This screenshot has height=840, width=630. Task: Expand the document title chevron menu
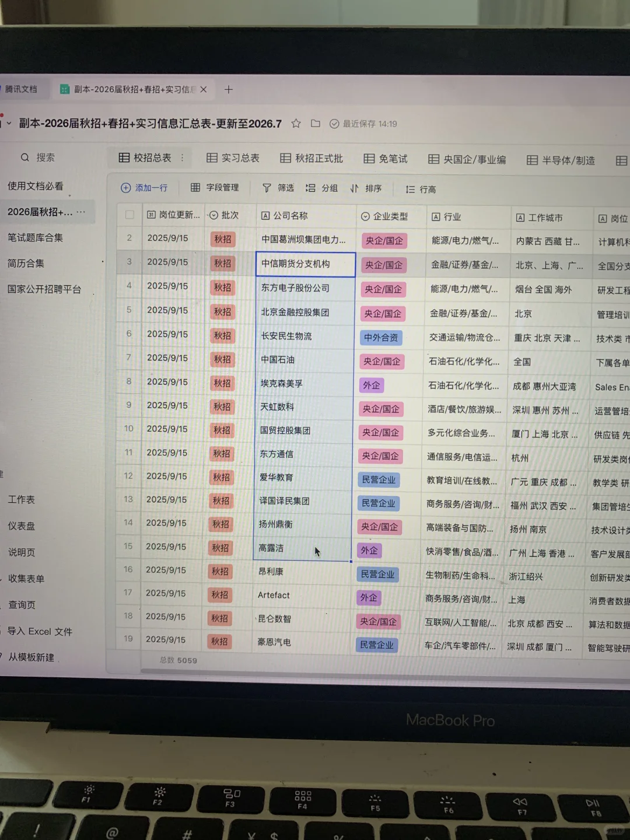(9, 123)
